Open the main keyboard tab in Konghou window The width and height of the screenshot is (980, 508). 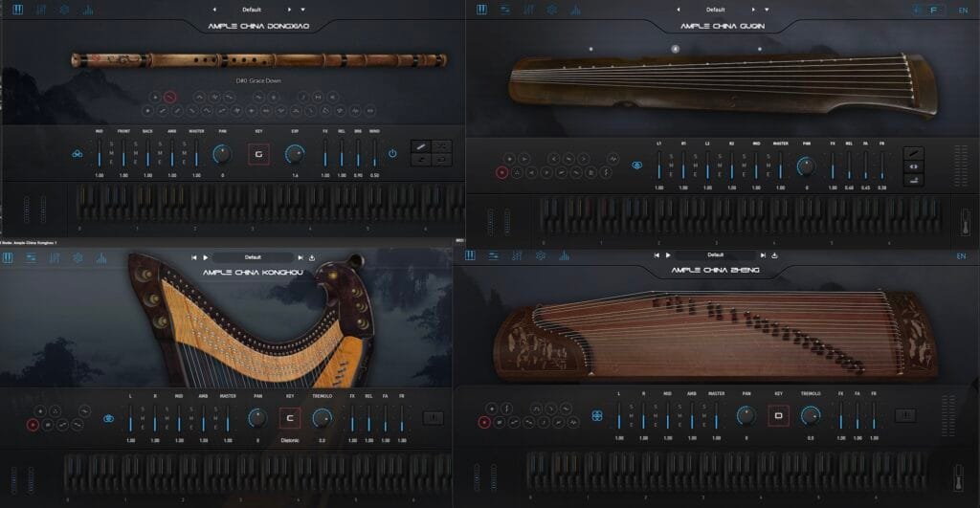pyautogui.click(x=8, y=257)
